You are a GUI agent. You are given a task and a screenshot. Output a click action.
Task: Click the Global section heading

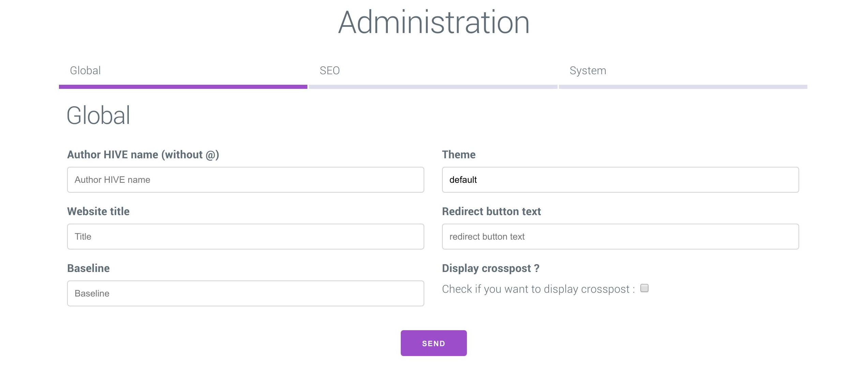coord(98,115)
